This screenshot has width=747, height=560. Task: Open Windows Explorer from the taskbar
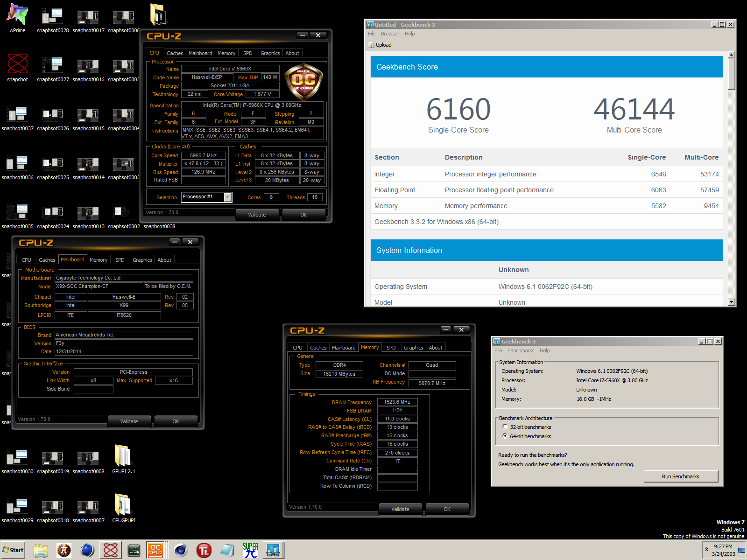[x=41, y=551]
